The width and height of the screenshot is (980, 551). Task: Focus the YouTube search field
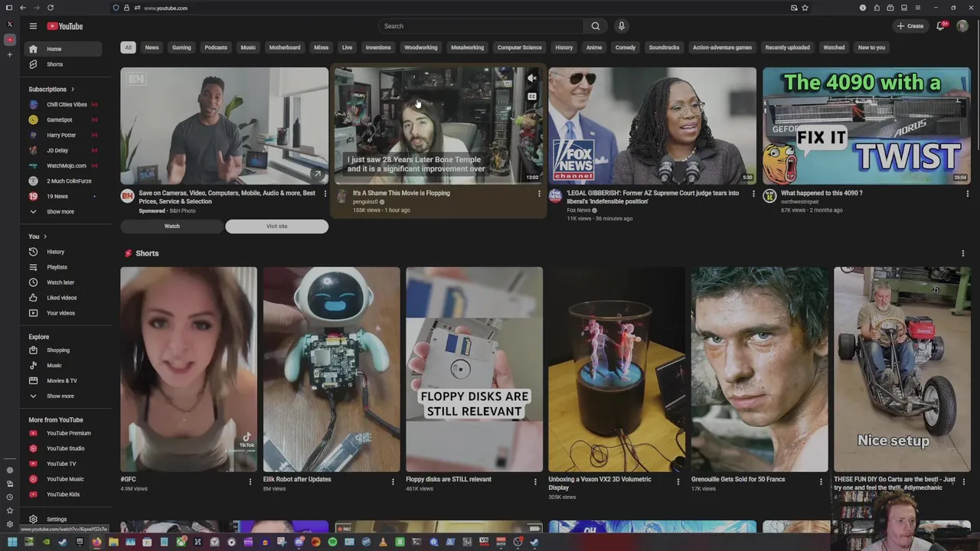click(481, 26)
